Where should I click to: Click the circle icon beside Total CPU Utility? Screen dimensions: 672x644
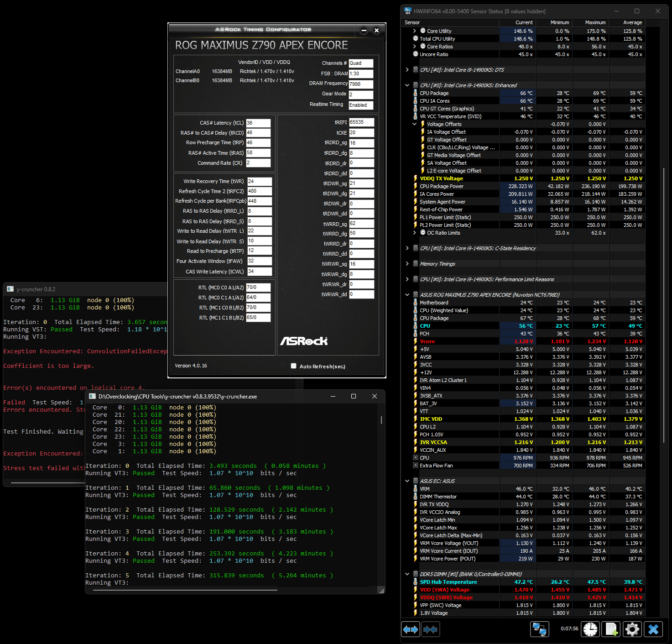click(415, 39)
